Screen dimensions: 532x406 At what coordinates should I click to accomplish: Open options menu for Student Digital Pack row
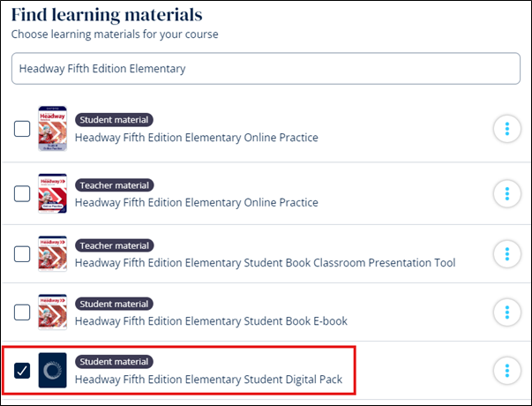507,371
